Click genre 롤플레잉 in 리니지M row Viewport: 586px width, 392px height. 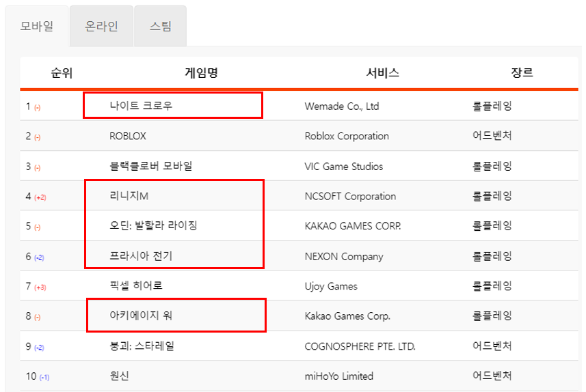pyautogui.click(x=492, y=196)
